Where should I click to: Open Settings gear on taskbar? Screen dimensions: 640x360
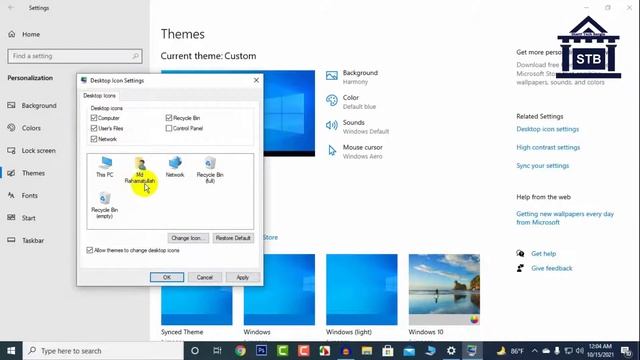click(451, 351)
